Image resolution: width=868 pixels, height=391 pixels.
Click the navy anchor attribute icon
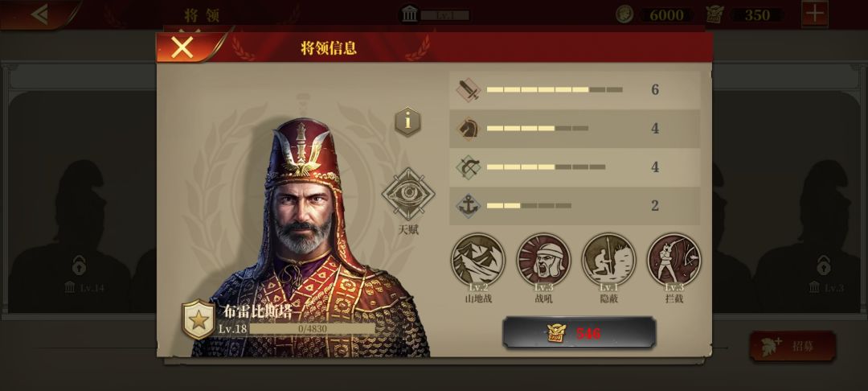[x=469, y=206]
